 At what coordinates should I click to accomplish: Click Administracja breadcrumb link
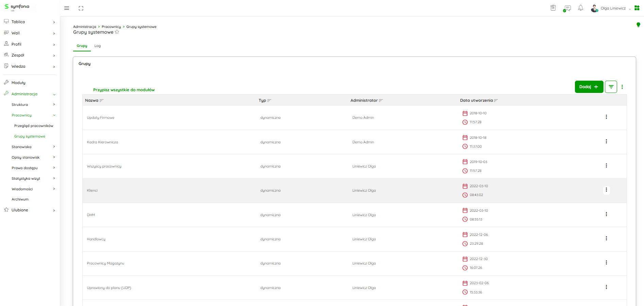pyautogui.click(x=85, y=27)
